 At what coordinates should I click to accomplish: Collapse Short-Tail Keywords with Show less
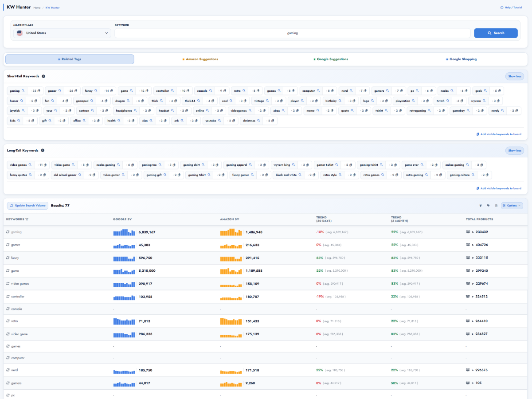click(x=515, y=76)
